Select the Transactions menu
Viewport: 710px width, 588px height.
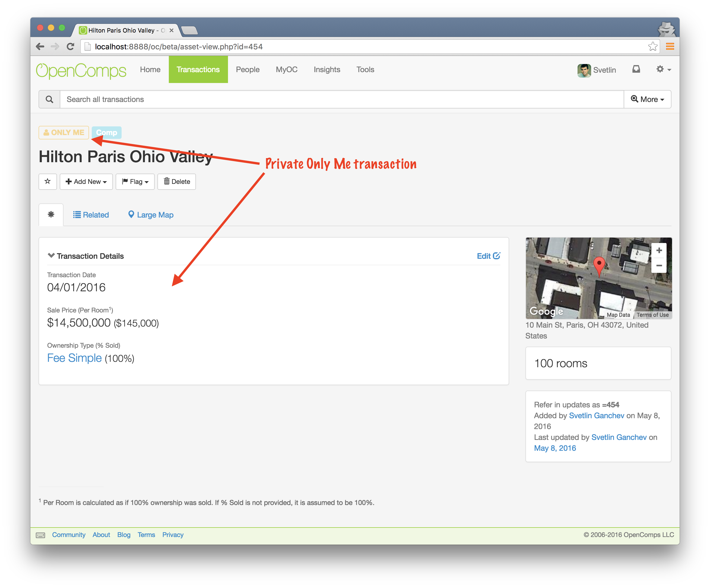(x=198, y=70)
